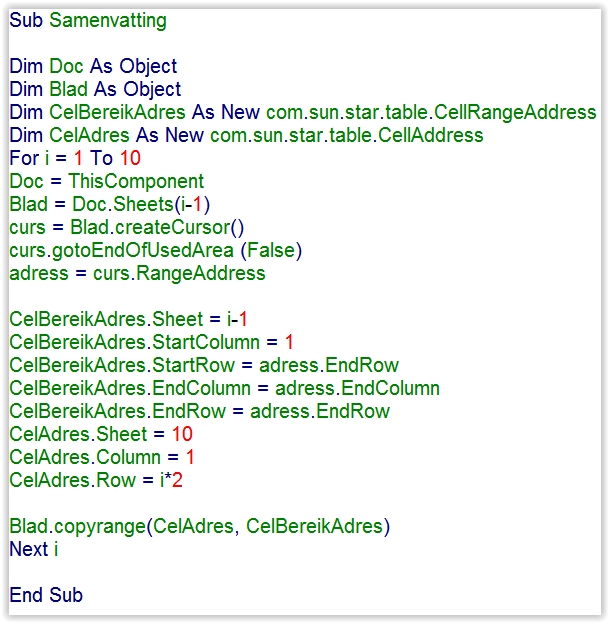The width and height of the screenshot is (609, 623).
Task: Click the 'Dim Blad As Object' line
Action: pos(95,89)
